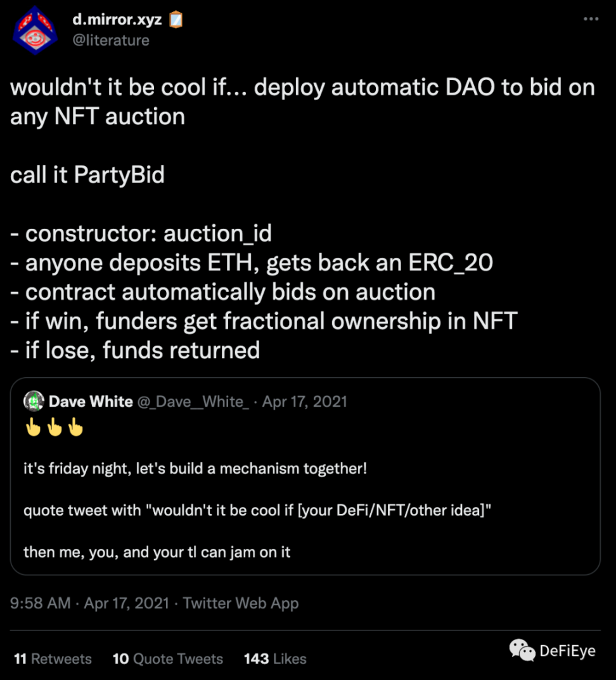Click the quoted tweet's Apr 17, 2021 date
This screenshot has width=616, height=680.
click(305, 402)
